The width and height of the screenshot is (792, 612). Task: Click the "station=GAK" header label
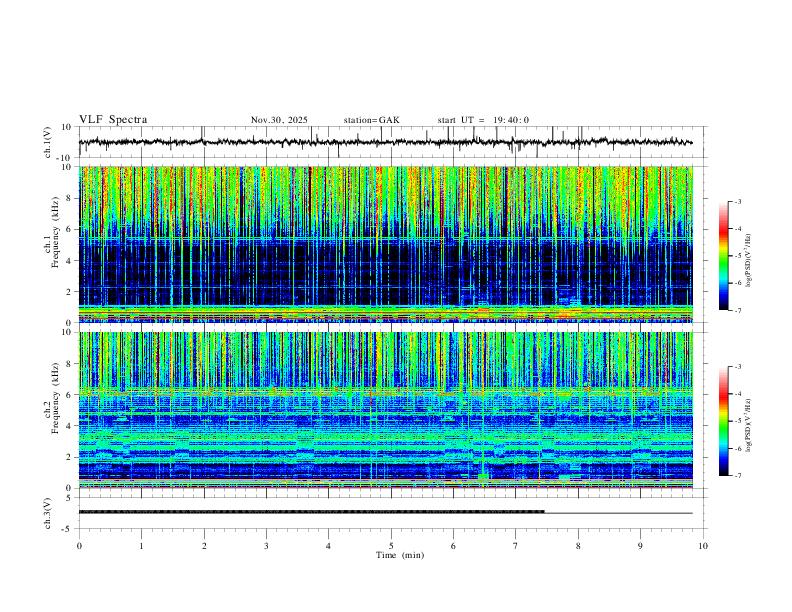372,120
